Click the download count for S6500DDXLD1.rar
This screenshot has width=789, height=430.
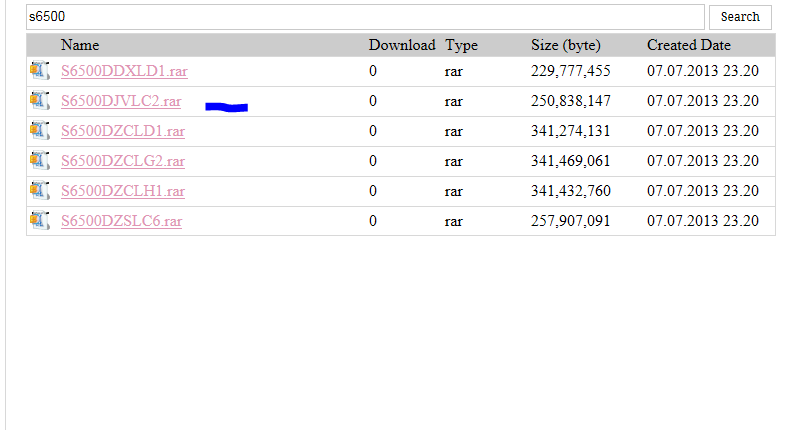click(373, 71)
